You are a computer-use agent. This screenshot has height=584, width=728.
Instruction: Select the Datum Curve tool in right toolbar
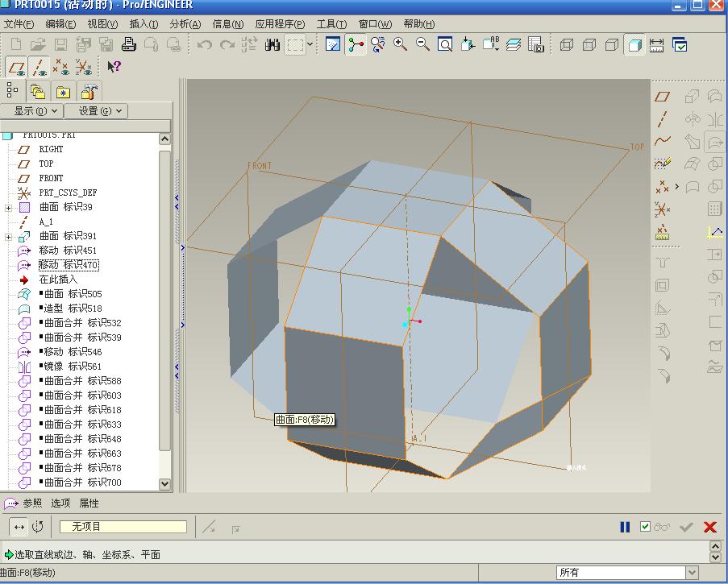pos(663,141)
